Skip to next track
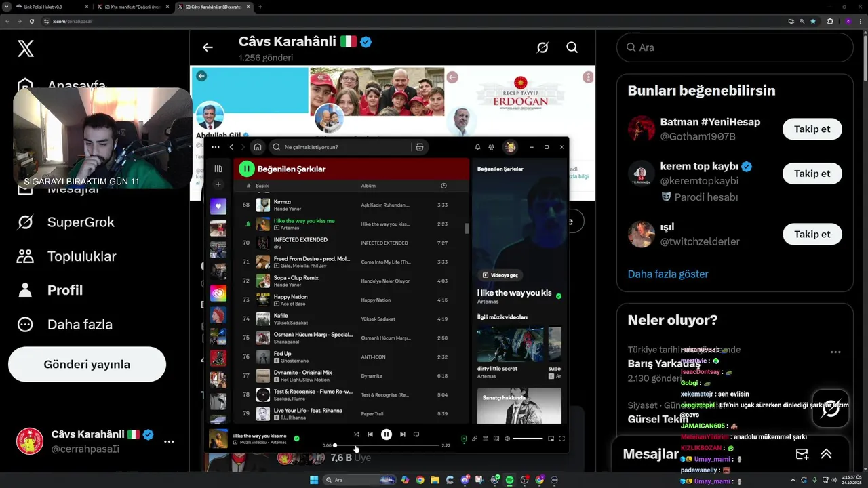The image size is (868, 488). [x=403, y=434]
